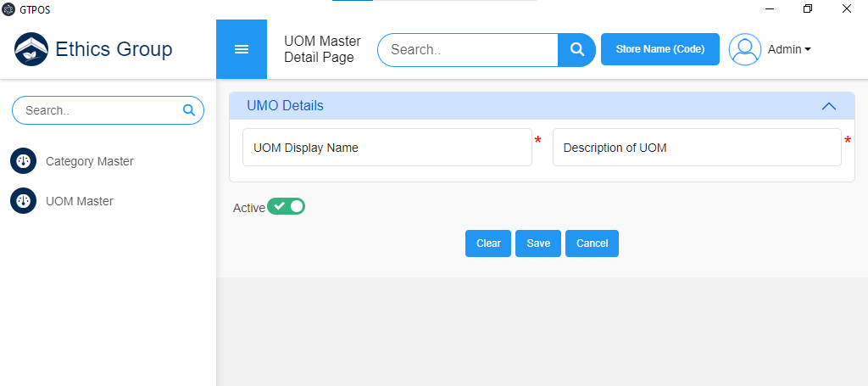The image size is (868, 386).
Task: Click the magnifier search button in header
Action: coord(576,49)
